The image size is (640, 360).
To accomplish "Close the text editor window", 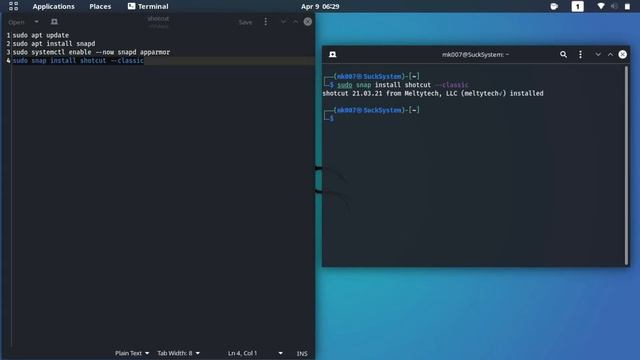I will (308, 22).
